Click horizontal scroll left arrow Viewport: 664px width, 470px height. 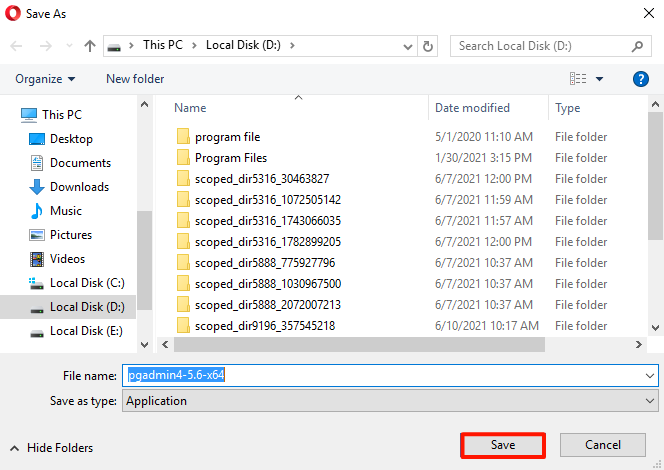pyautogui.click(x=165, y=345)
